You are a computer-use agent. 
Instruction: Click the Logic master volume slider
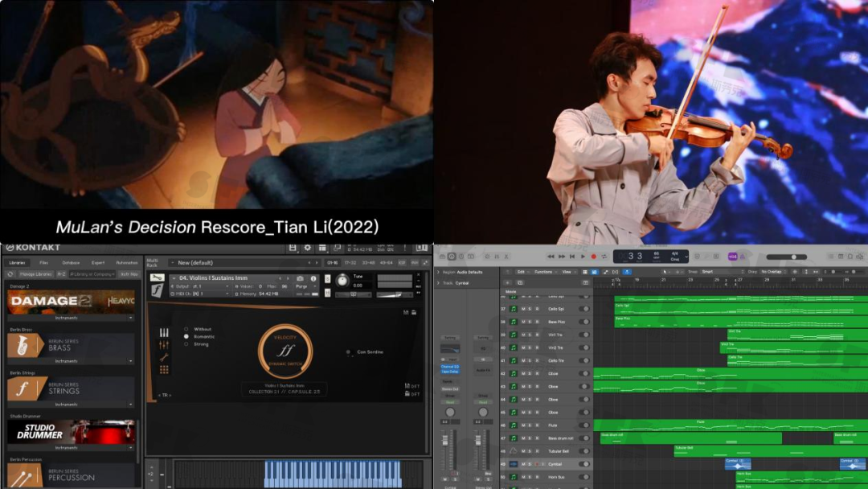tap(788, 257)
